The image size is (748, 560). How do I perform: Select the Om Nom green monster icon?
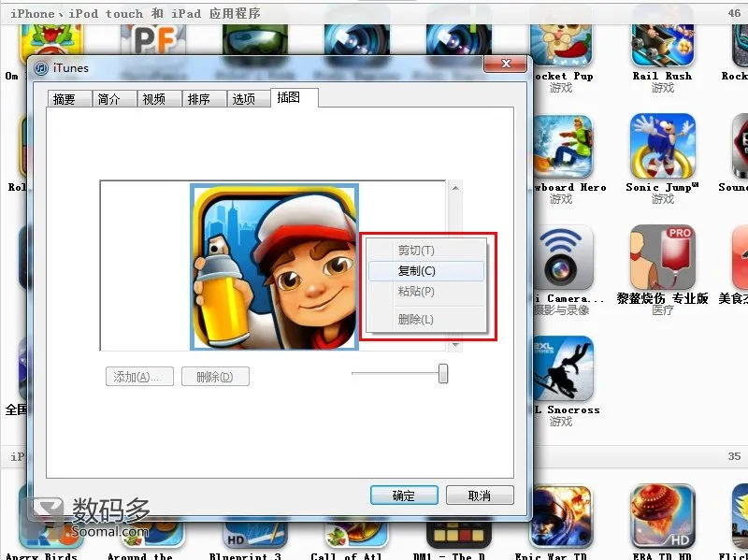click(x=51, y=39)
